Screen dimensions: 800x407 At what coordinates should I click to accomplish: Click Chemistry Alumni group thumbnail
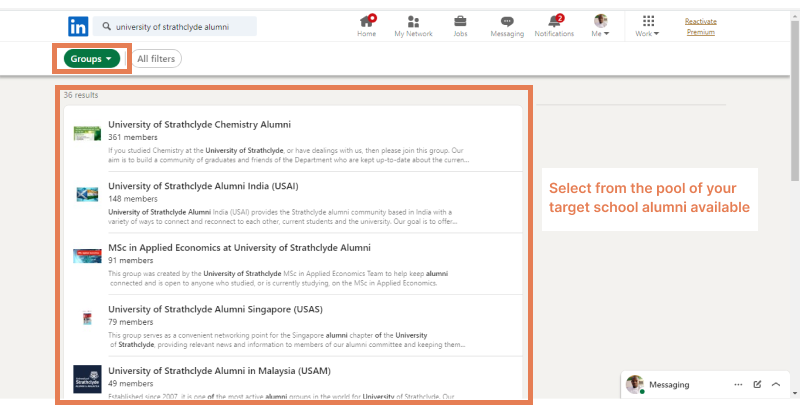click(x=87, y=134)
